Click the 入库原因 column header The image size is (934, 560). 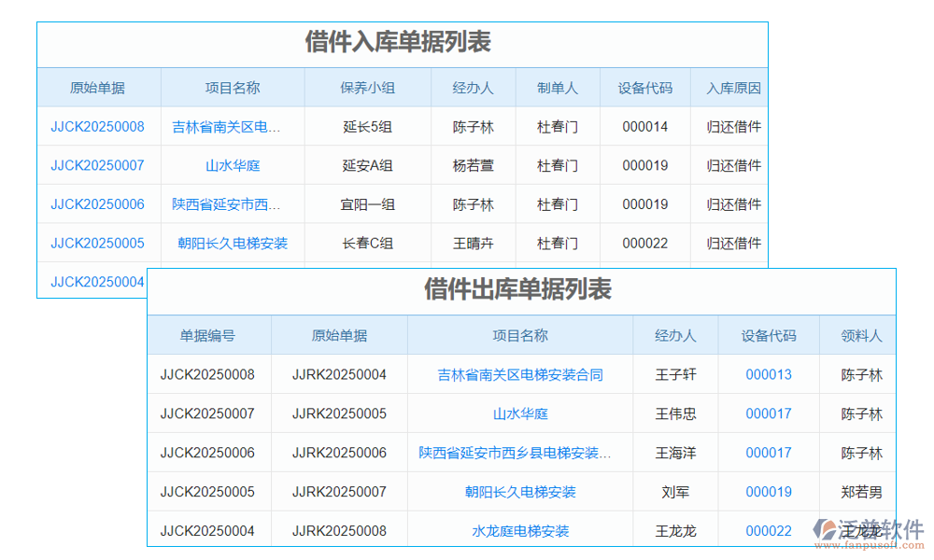(x=733, y=89)
